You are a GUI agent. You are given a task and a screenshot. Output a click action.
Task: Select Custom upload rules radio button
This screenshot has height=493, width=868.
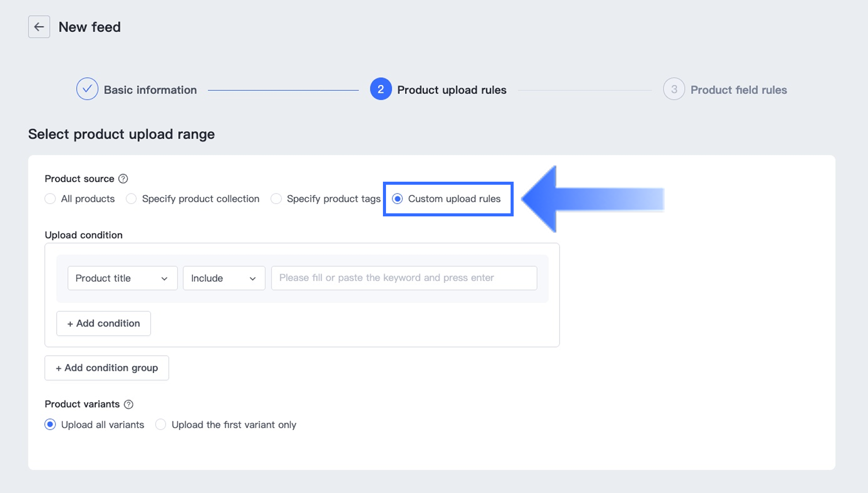click(397, 199)
